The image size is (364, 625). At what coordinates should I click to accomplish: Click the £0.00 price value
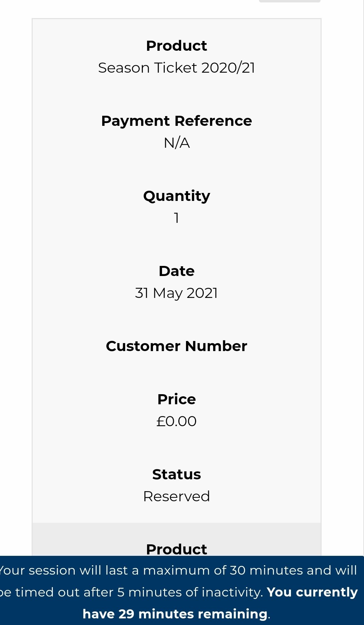click(x=176, y=421)
